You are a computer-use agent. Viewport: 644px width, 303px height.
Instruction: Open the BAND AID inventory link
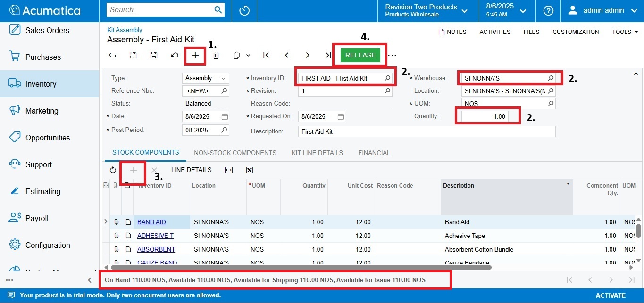(x=151, y=222)
